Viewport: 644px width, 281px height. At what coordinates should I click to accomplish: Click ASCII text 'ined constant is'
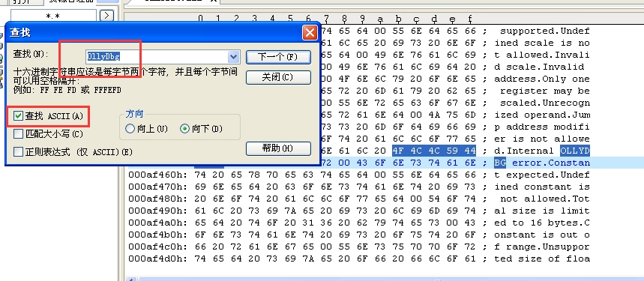coord(542,187)
